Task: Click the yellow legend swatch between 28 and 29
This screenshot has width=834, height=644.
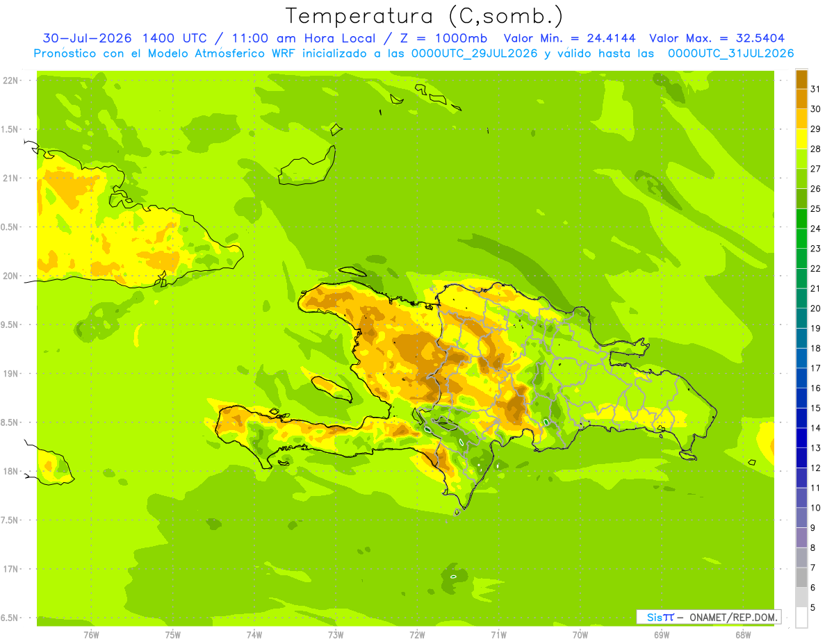Action: tap(801, 139)
